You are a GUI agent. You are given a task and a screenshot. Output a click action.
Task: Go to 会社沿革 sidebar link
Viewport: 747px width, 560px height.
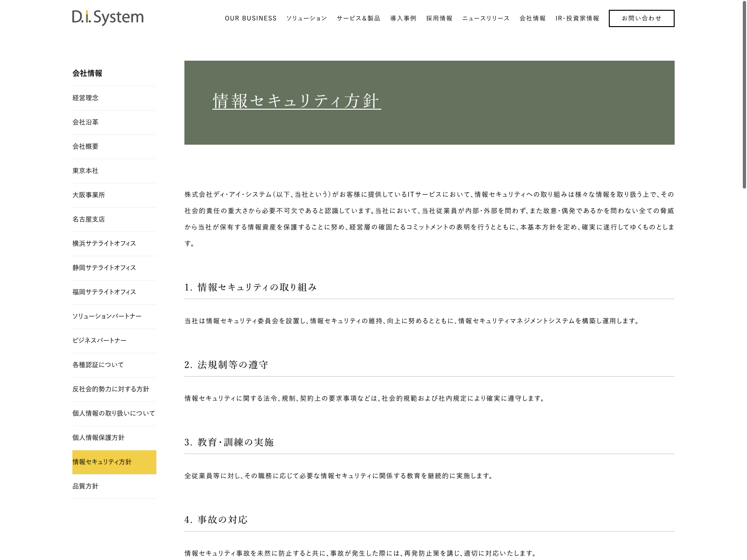pyautogui.click(x=85, y=122)
